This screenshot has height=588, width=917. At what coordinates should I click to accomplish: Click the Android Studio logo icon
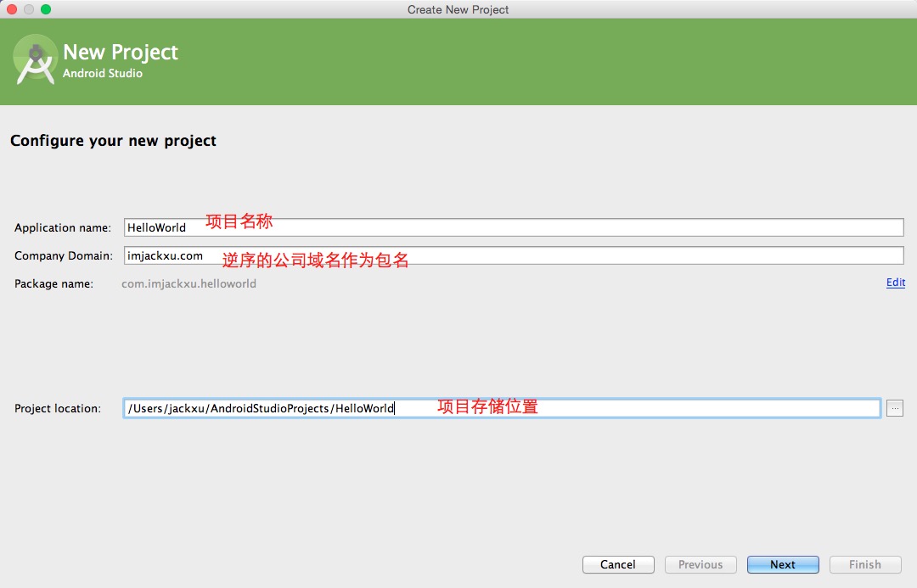[x=35, y=59]
